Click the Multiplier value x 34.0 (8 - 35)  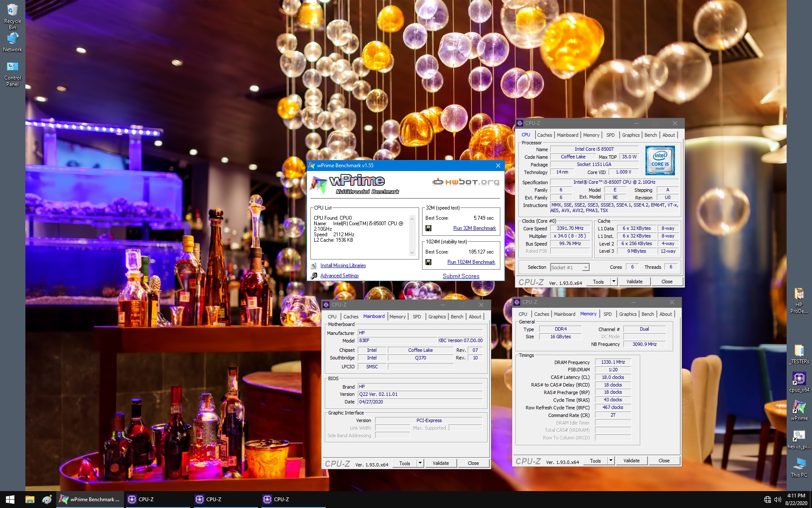570,236
